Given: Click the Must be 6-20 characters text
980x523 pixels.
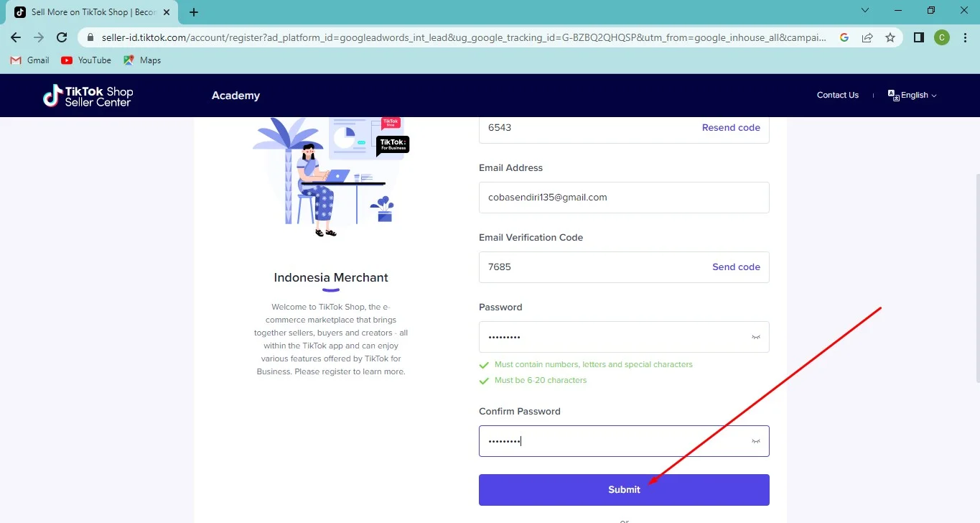Looking at the screenshot, I should pyautogui.click(x=541, y=380).
